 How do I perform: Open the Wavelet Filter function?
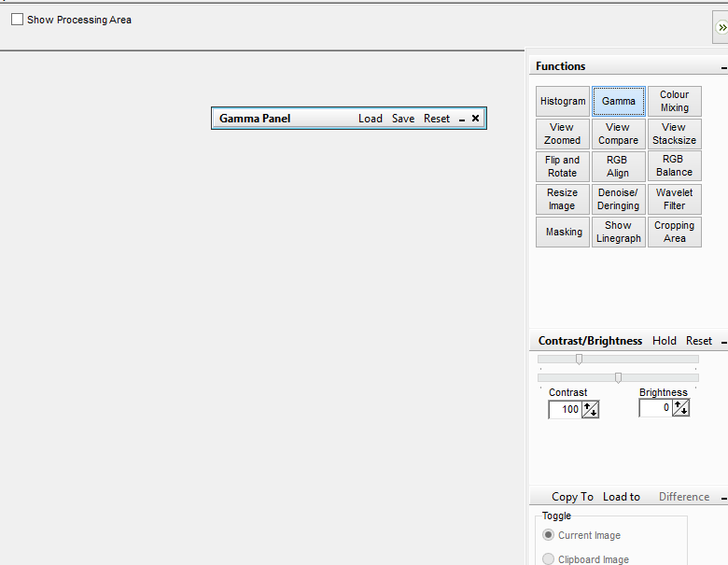(674, 200)
